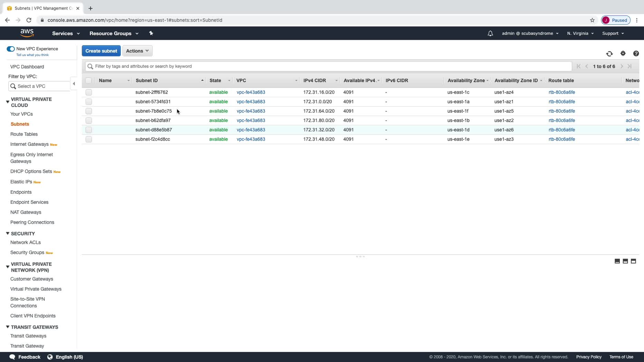The height and width of the screenshot is (362, 644).
Task: Collapse the Transit Gateways section
Action: 8,327
